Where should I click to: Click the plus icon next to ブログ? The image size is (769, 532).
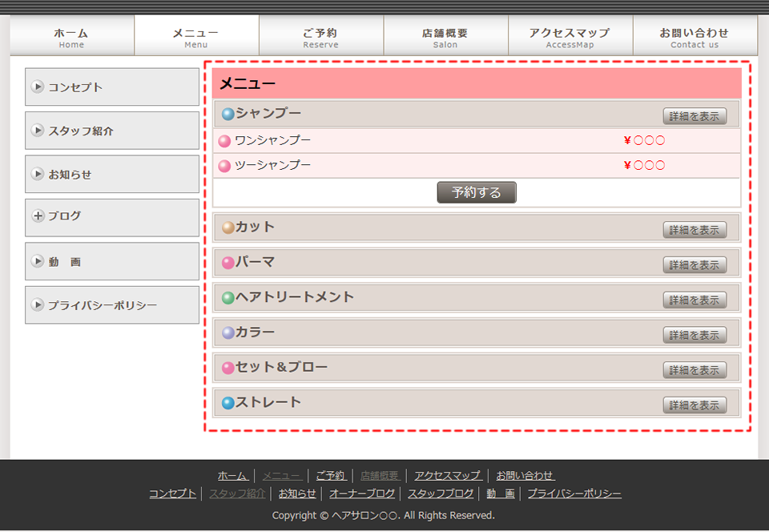[x=38, y=216]
